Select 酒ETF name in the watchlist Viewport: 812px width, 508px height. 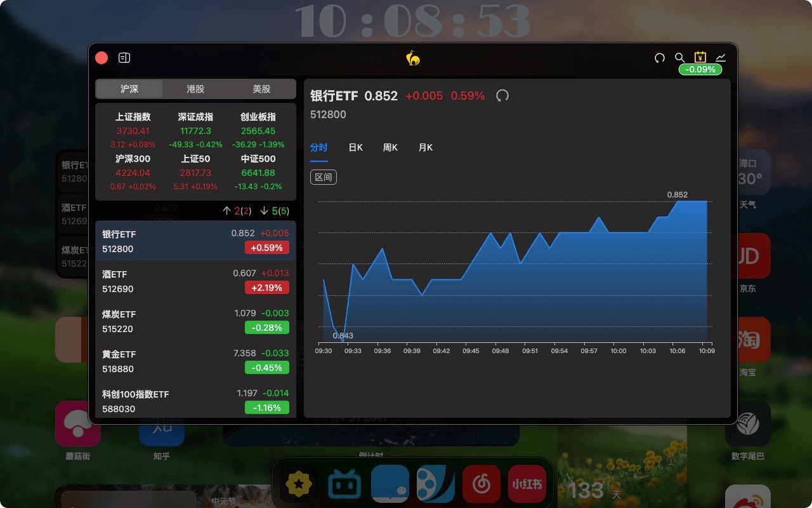coord(115,274)
